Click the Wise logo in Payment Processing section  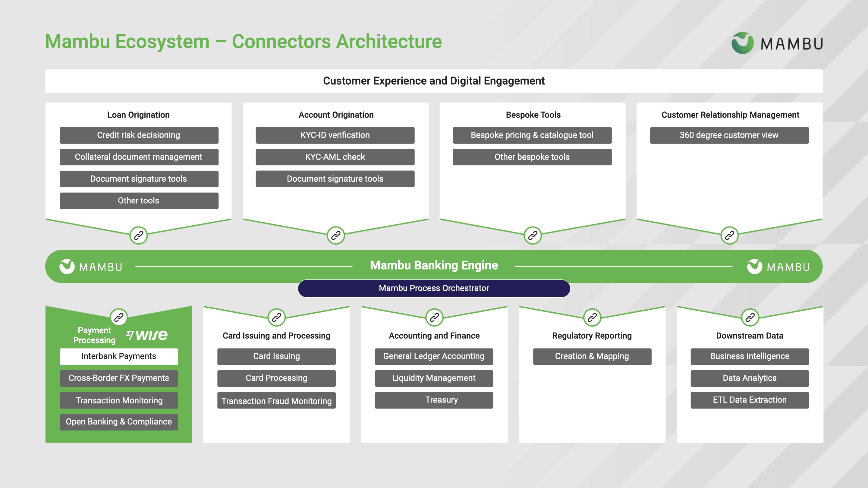click(149, 334)
